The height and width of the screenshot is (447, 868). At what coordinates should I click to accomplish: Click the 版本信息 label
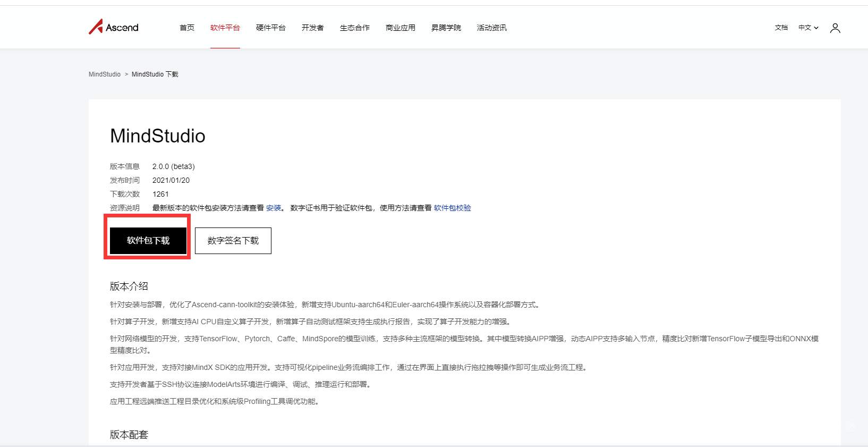[125, 166]
